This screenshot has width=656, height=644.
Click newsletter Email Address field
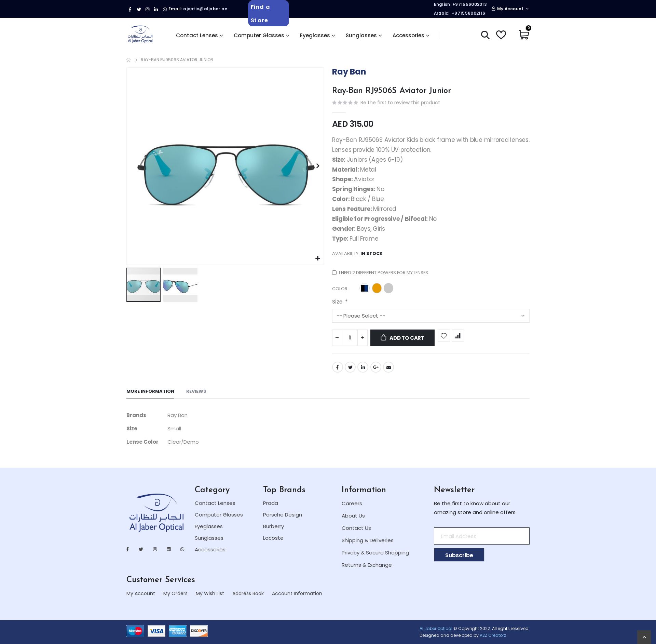point(482,536)
